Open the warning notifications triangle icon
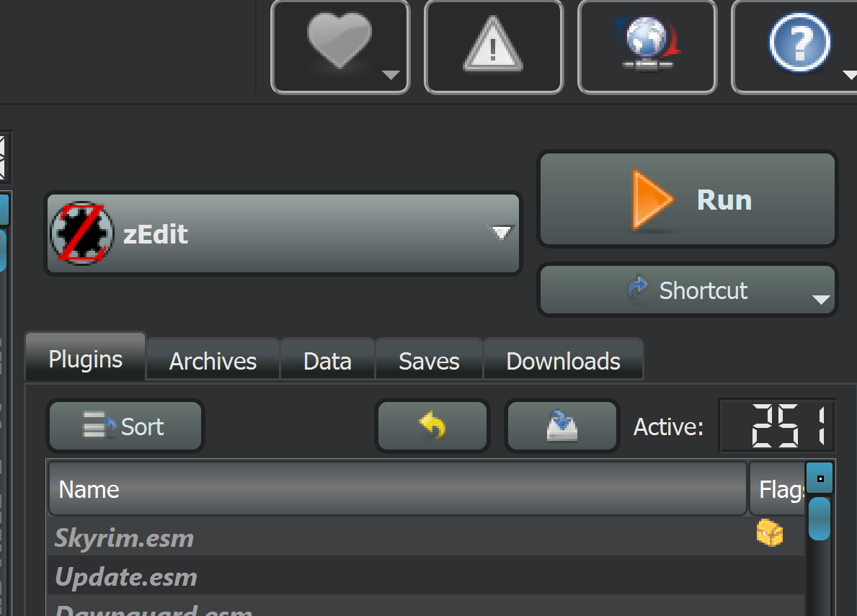857x616 pixels. point(494,45)
